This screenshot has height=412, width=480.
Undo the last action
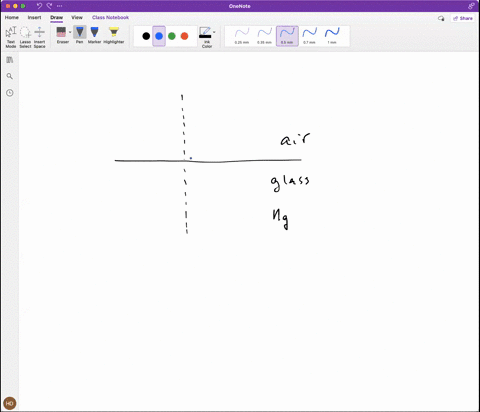click(x=39, y=6)
